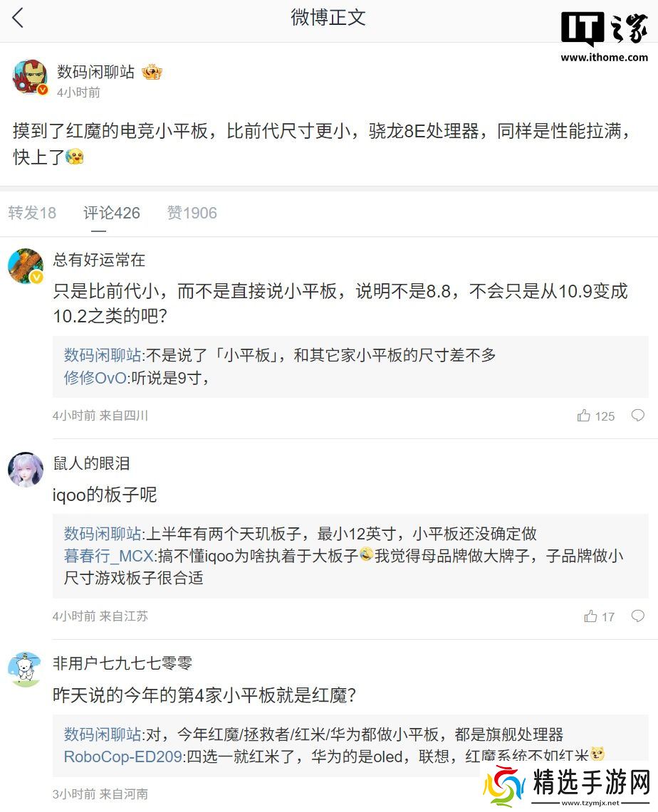The width and height of the screenshot is (658, 812).
Task: Open the 赞1906 tab
Action: [x=192, y=213]
